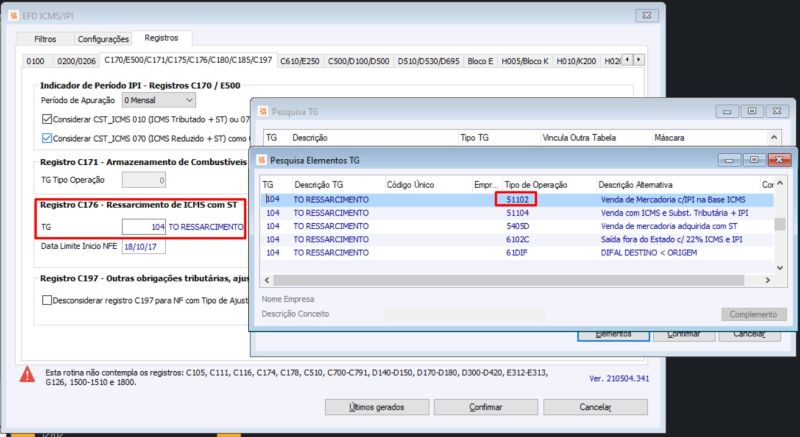This screenshot has width=800, height=437.
Task: Click scroll up arrow in Elementos TG grid
Action: (x=780, y=184)
